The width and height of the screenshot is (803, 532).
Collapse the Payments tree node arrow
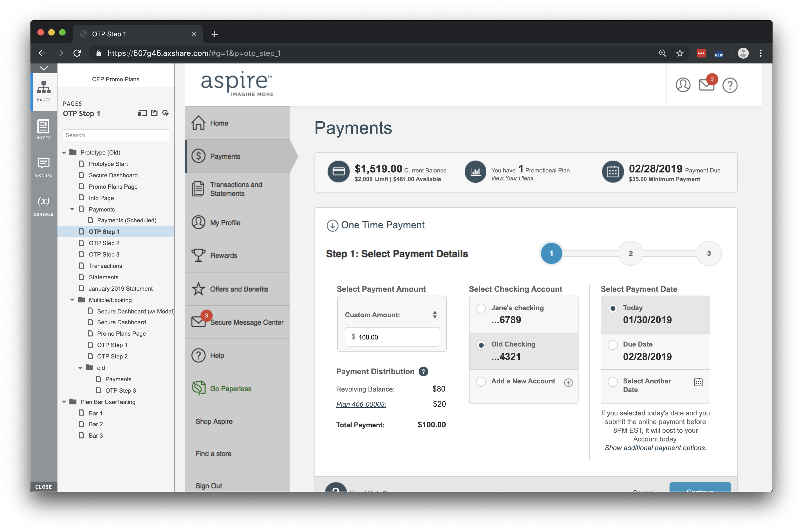[x=72, y=209]
